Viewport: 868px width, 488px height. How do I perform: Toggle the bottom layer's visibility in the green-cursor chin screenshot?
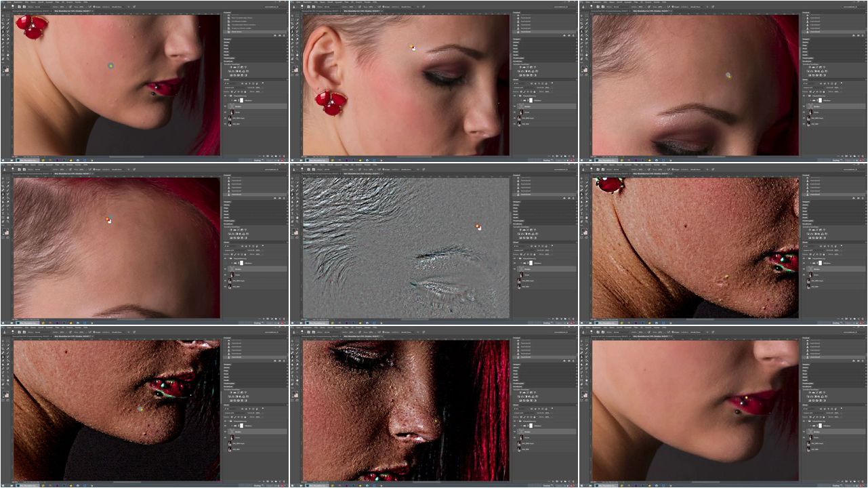tap(225, 124)
